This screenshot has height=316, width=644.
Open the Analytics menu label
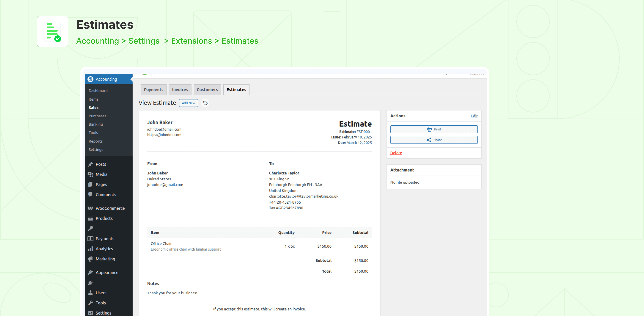(104, 249)
